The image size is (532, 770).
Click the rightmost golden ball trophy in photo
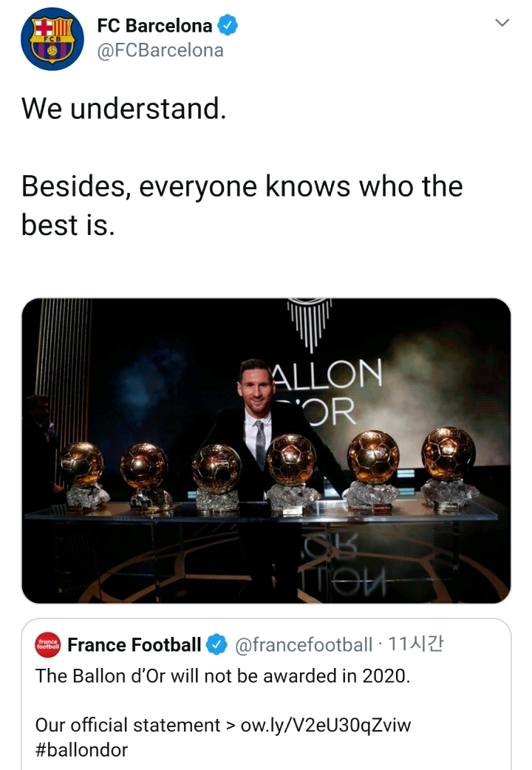tap(449, 454)
